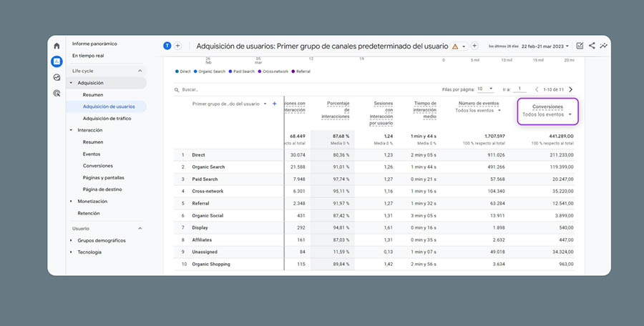Open the rows per page dropdown
Viewport: 644px width, 326px height.
[x=485, y=89]
